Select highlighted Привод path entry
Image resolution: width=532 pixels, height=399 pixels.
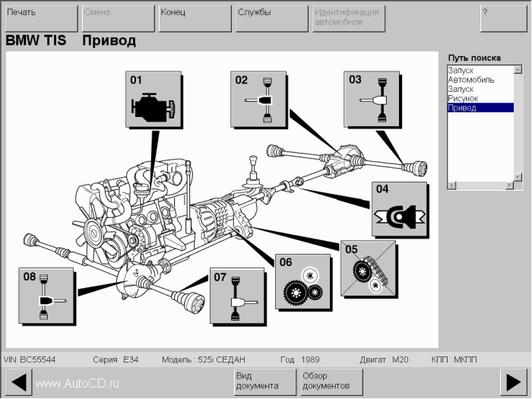(480, 108)
